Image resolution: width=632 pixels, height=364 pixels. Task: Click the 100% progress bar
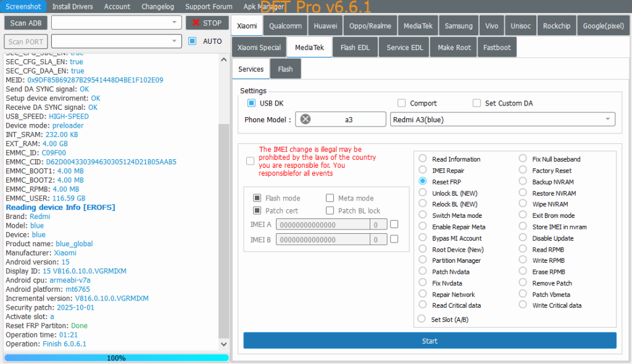pyautogui.click(x=117, y=358)
